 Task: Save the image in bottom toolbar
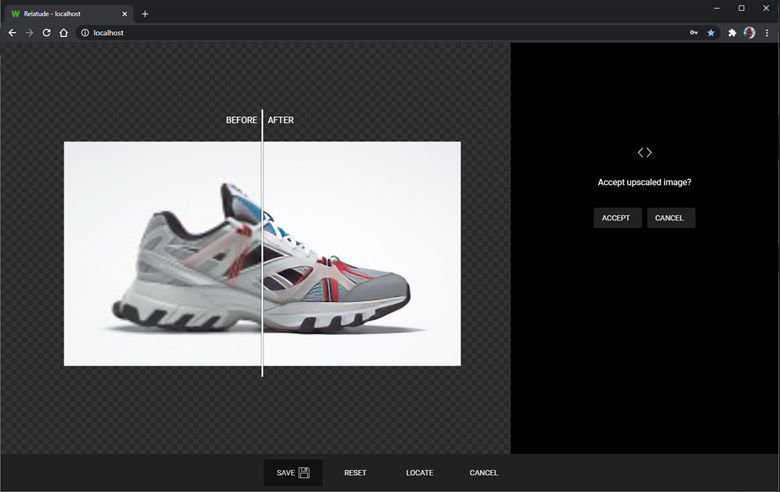[x=293, y=473]
